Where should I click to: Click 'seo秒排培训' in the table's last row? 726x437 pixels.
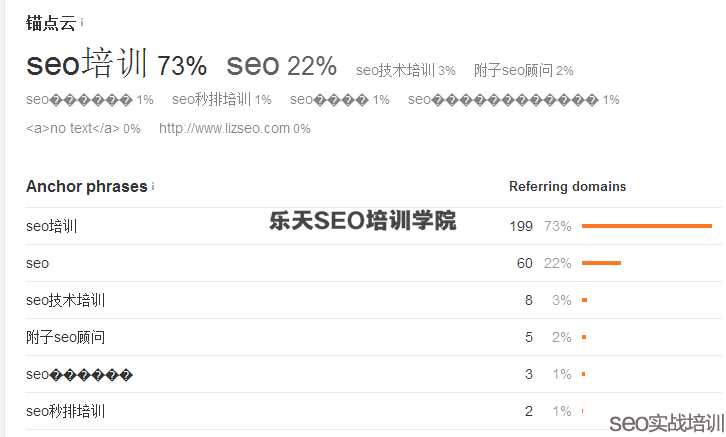point(66,411)
